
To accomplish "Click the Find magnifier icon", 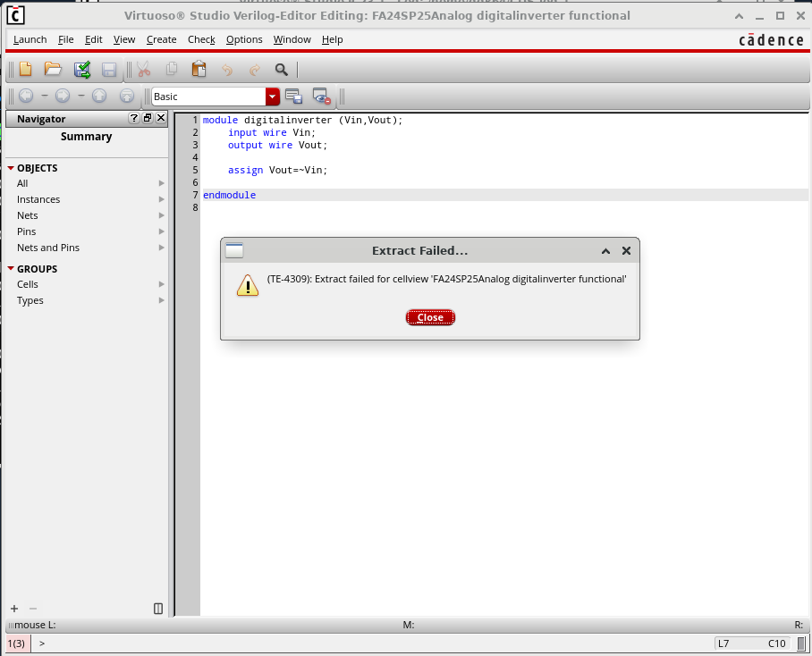I will pos(282,70).
